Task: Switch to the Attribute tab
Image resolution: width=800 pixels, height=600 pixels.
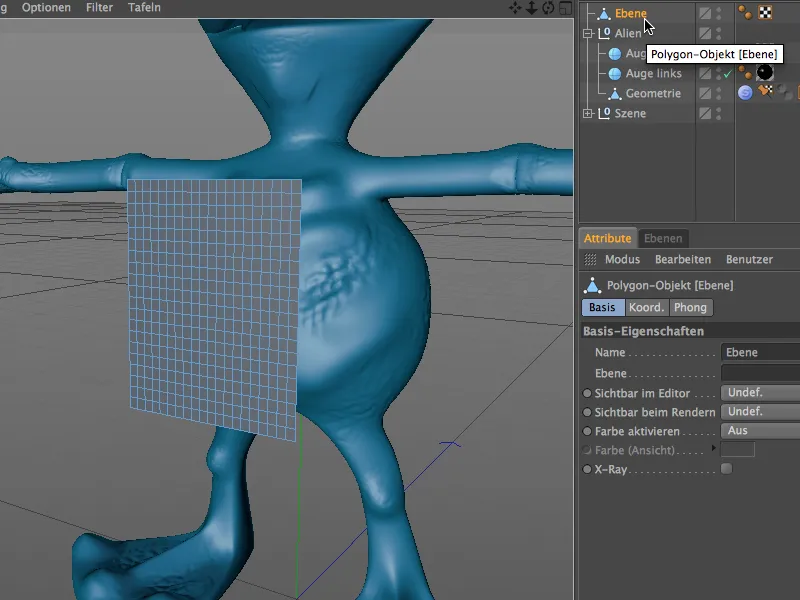Action: tap(608, 238)
